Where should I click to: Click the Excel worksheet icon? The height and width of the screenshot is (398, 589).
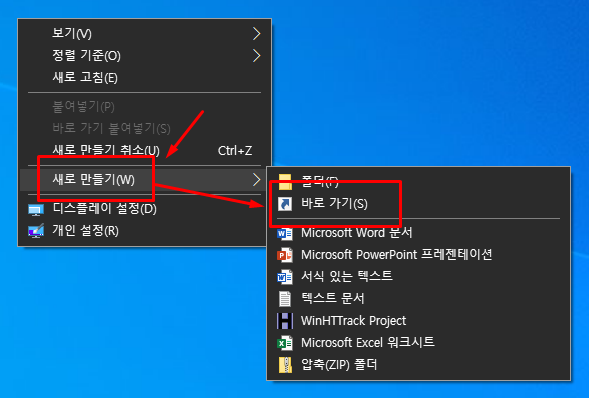[285, 343]
